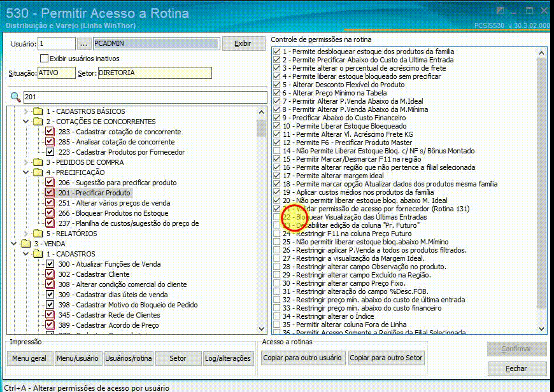The width and height of the screenshot is (554, 392).
Task: Select 398 - Cadastrar Motivo do Bloqueio
Action: [128, 305]
